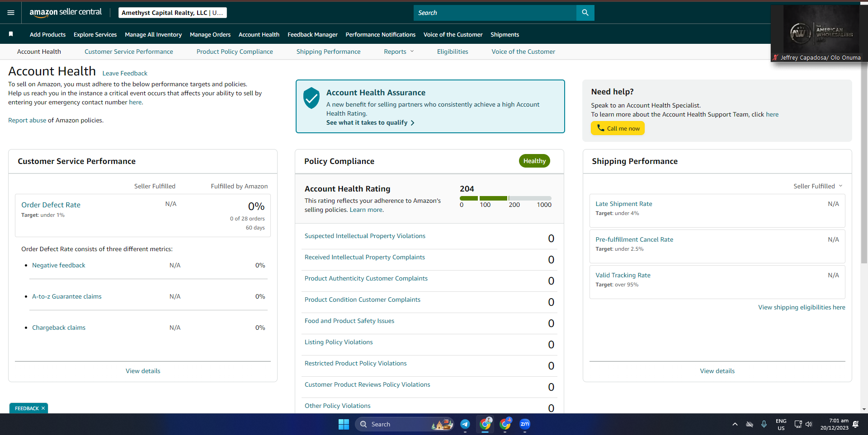
Task: Open the hamburger main menu
Action: [x=11, y=13]
